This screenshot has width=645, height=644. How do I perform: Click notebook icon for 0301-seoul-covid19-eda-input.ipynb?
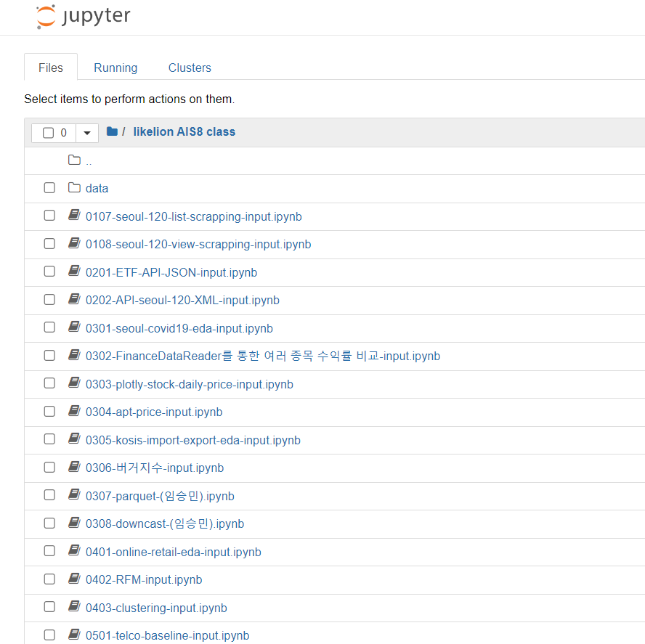coord(74,327)
